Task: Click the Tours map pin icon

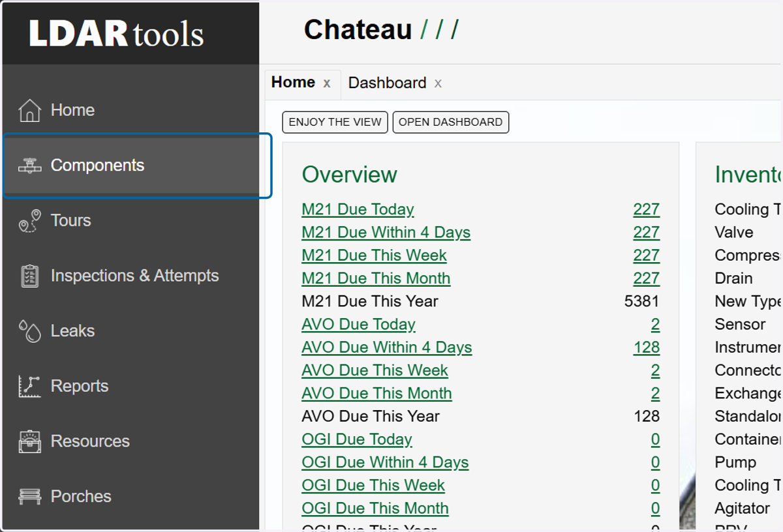Action: coord(30,221)
